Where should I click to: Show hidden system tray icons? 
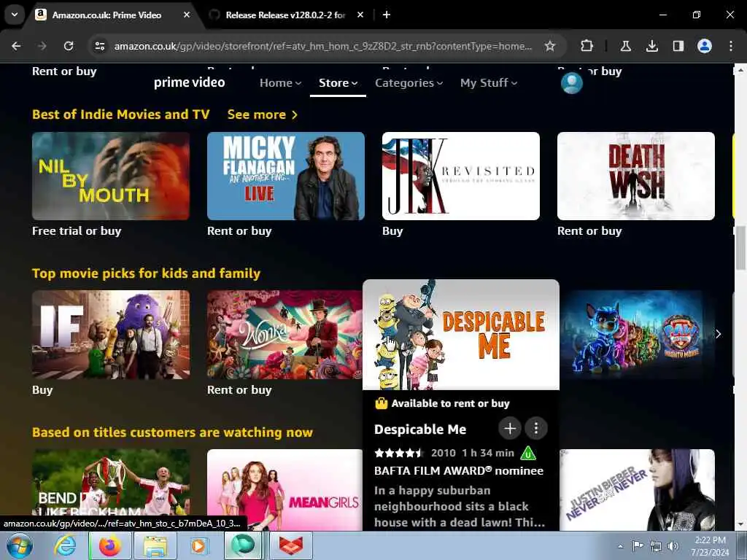pyautogui.click(x=620, y=546)
